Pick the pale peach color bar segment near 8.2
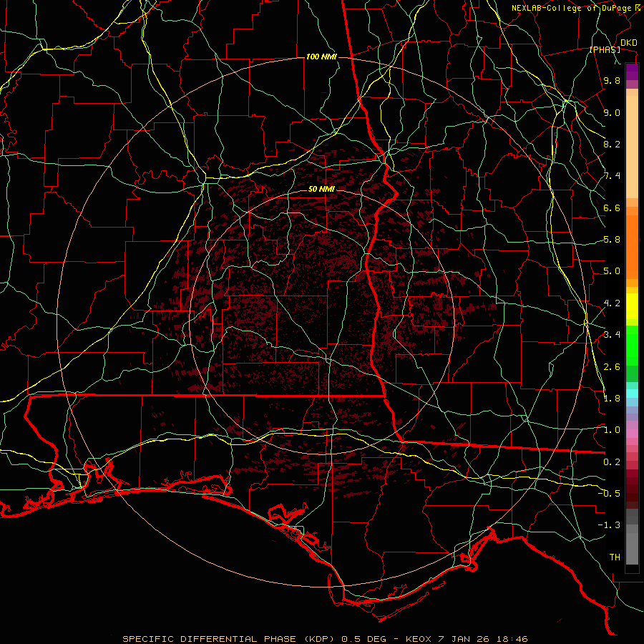644x644 pixels. coord(632,147)
